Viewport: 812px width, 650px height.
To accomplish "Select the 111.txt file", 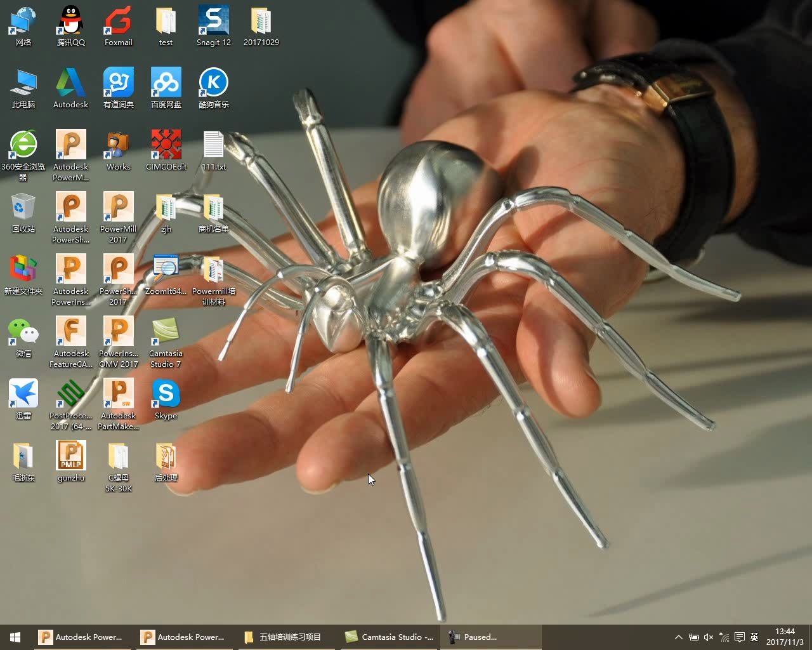I will (x=214, y=150).
